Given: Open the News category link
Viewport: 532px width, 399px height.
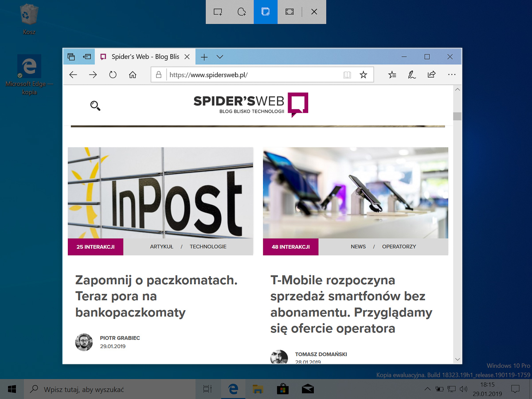Looking at the screenshot, I should point(358,247).
